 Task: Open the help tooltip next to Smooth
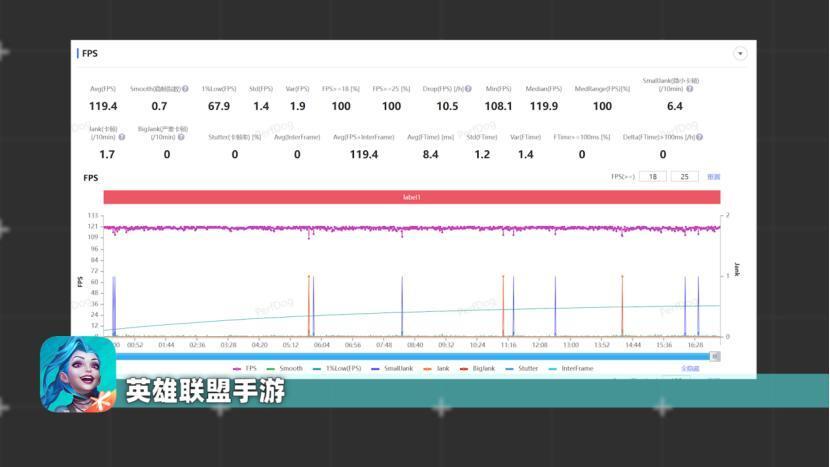185,89
